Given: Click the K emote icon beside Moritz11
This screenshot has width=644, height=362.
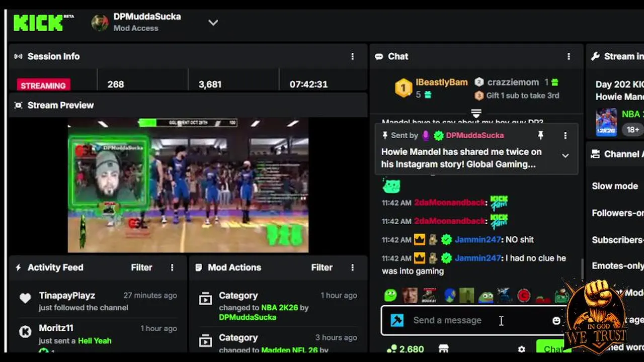Looking at the screenshot, I should tap(25, 331).
